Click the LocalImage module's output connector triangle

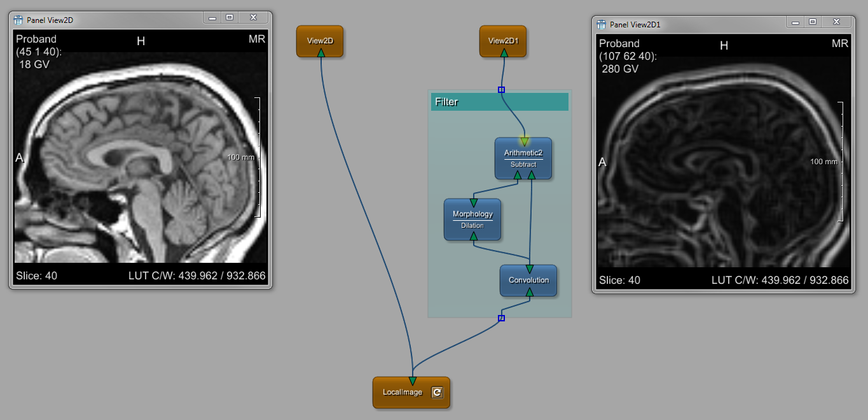click(412, 381)
